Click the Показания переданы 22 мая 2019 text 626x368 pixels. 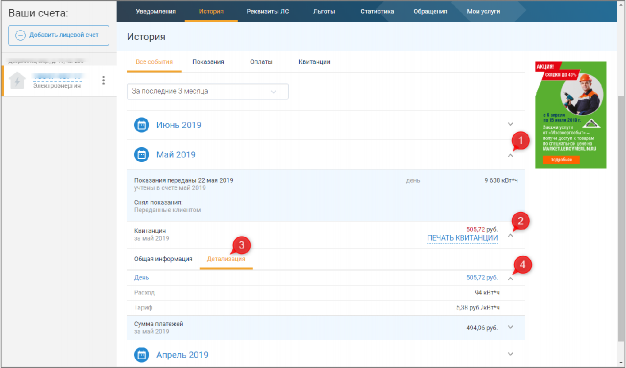click(184, 180)
